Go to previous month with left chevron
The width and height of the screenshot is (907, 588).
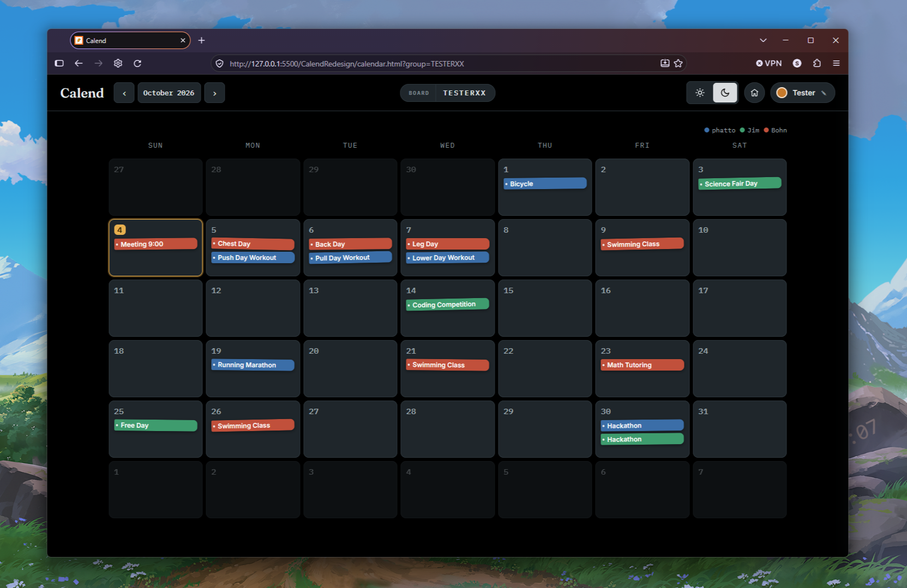pos(124,93)
